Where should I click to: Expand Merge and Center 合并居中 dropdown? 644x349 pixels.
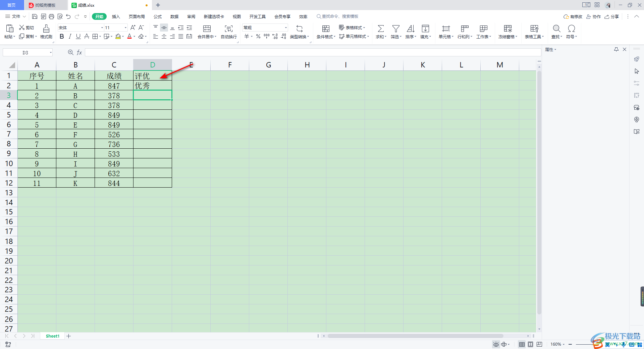[216, 37]
